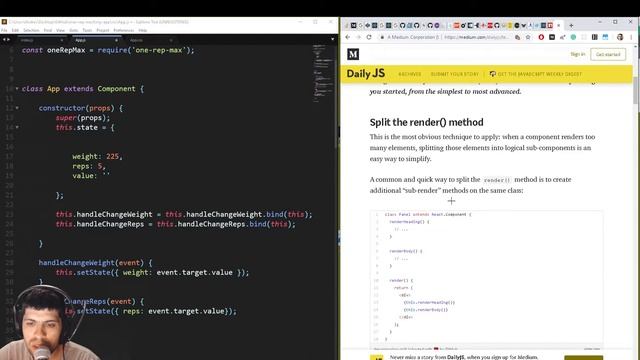The width and height of the screenshot is (640, 360).
Task: Open the Find menu in Sublime Text
Action: (48, 30)
